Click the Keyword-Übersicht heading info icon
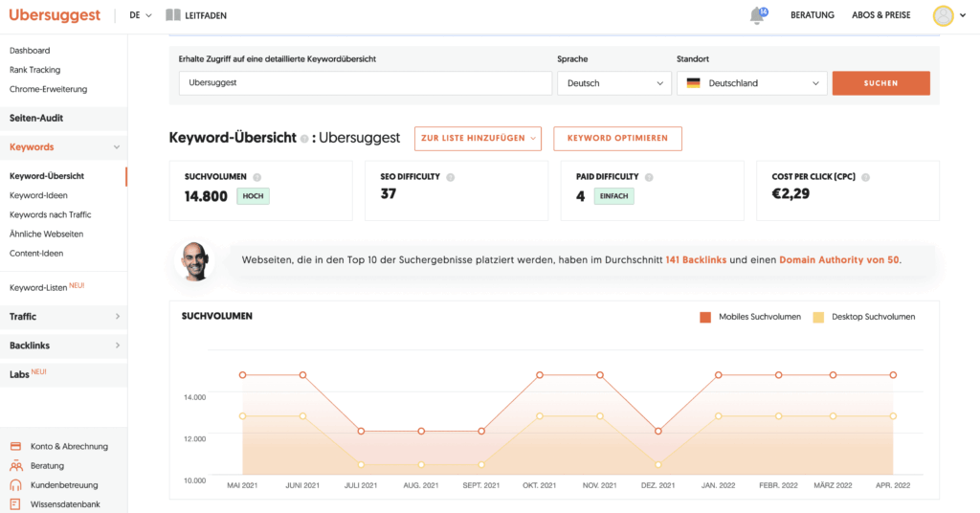The image size is (980, 513). (304, 139)
